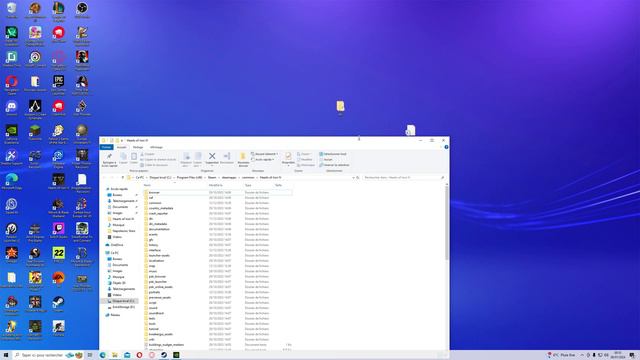640x360 pixels.
Task: Click the refresh icon beside address bar
Action: 358,178
